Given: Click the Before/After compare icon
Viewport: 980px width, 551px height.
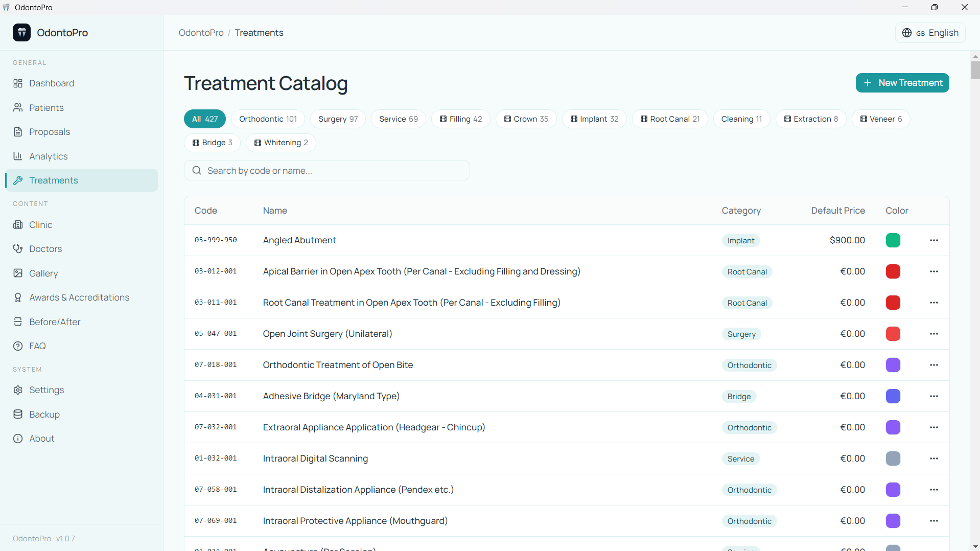Looking at the screenshot, I should tap(18, 322).
